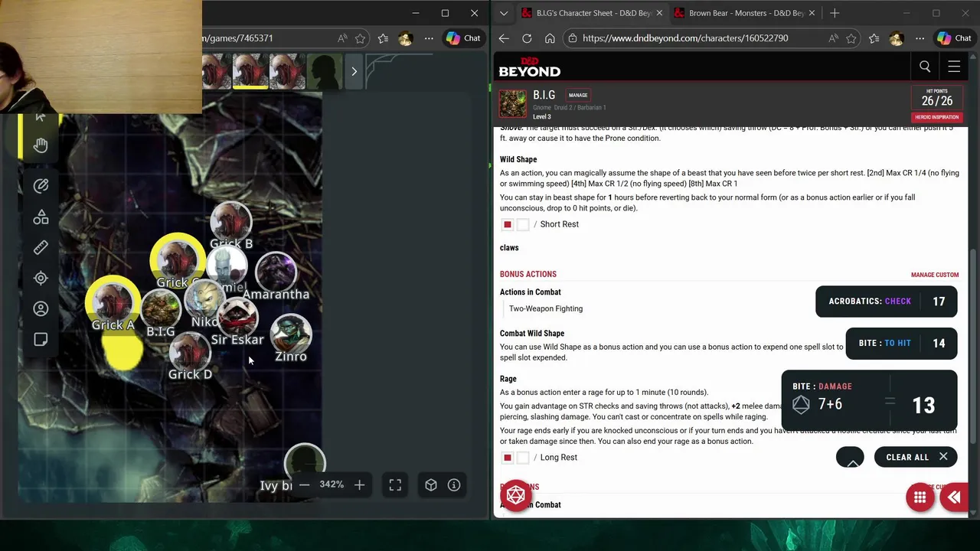Click the 3D cube icon near zoom controls
The width and height of the screenshot is (980, 551).
(431, 484)
